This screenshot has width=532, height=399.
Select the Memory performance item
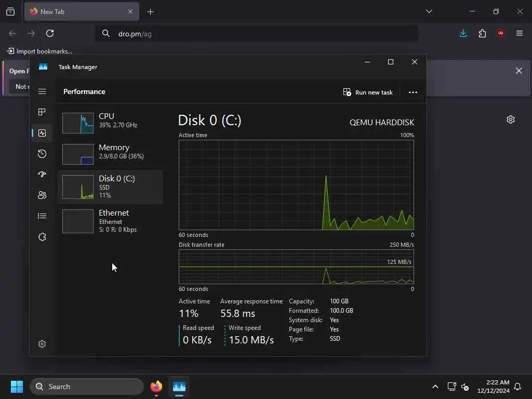(110, 153)
